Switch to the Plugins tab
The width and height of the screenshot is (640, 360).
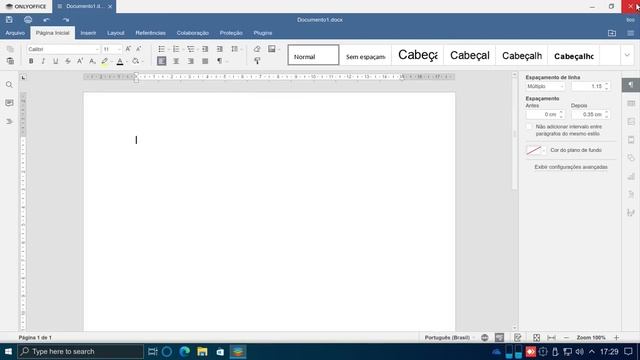pos(262,33)
